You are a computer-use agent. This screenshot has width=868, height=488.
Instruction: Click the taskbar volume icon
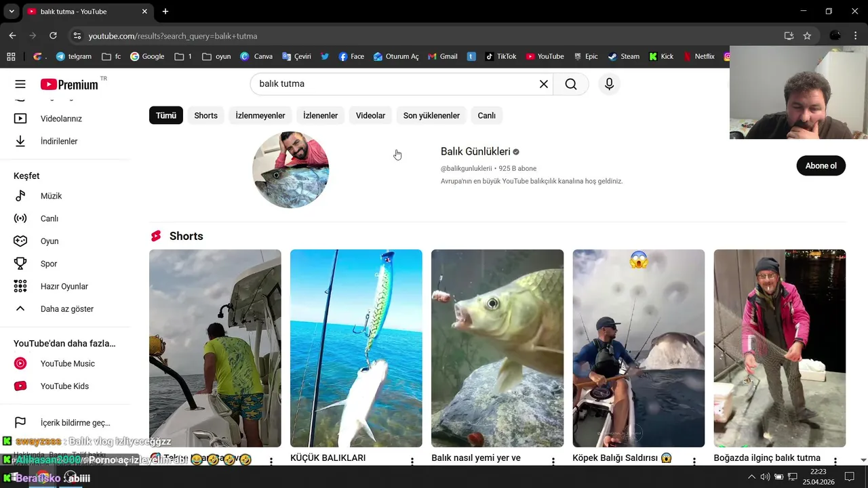click(765, 476)
